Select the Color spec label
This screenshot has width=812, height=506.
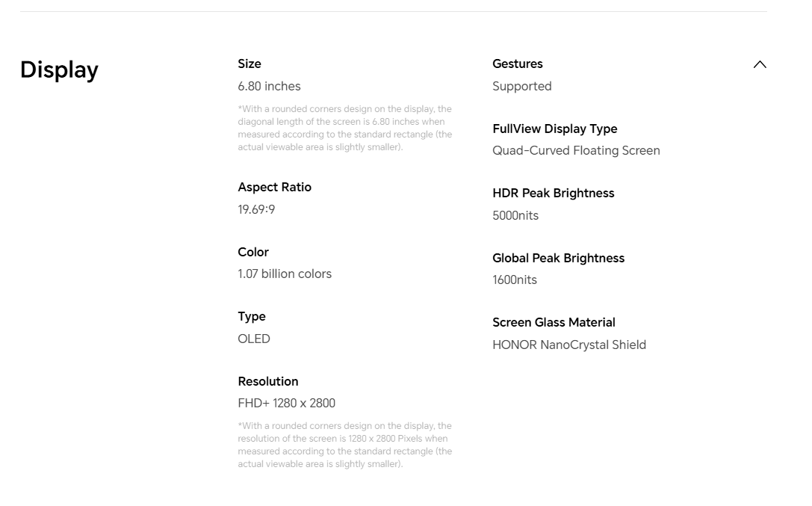coord(253,252)
